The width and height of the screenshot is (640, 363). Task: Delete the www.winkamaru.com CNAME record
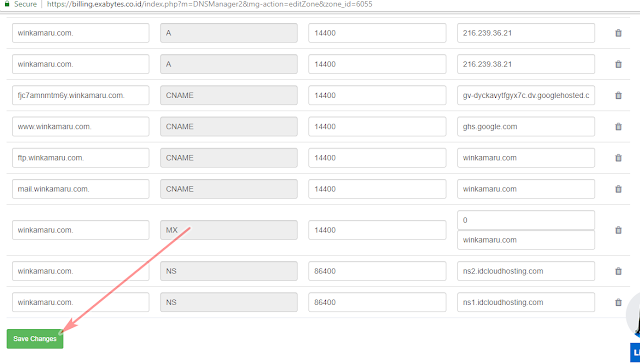(618, 127)
